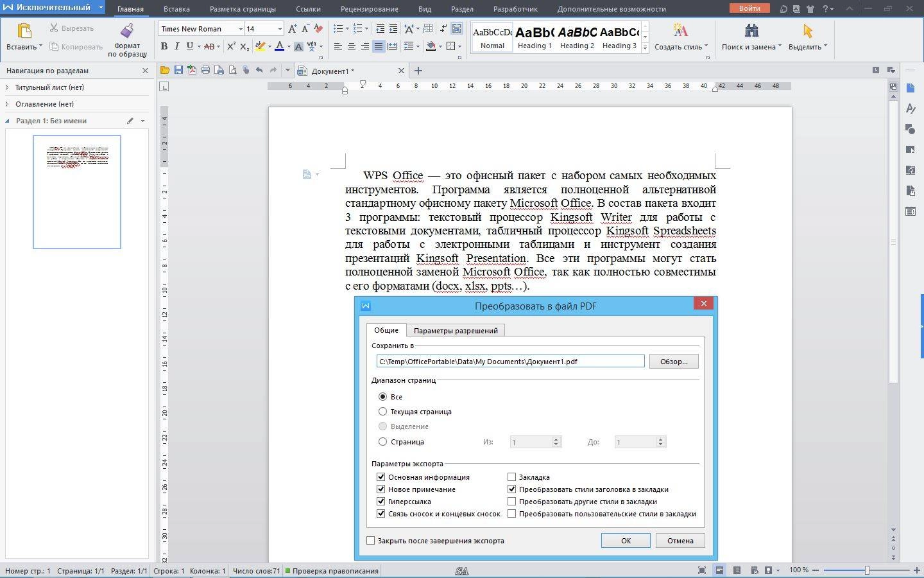Save document using floppy disk icon
This screenshot has width=924, height=578.
pyautogui.click(x=178, y=70)
